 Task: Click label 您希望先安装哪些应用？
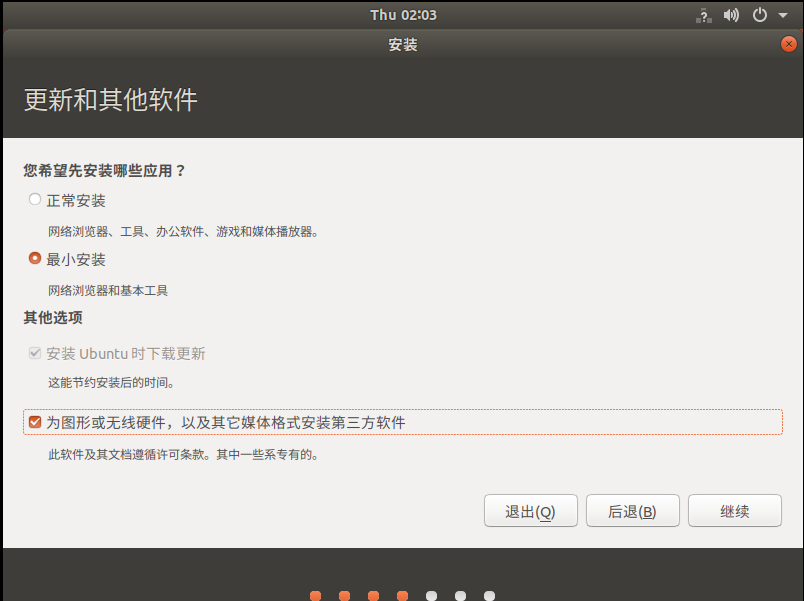pyautogui.click(x=104, y=171)
